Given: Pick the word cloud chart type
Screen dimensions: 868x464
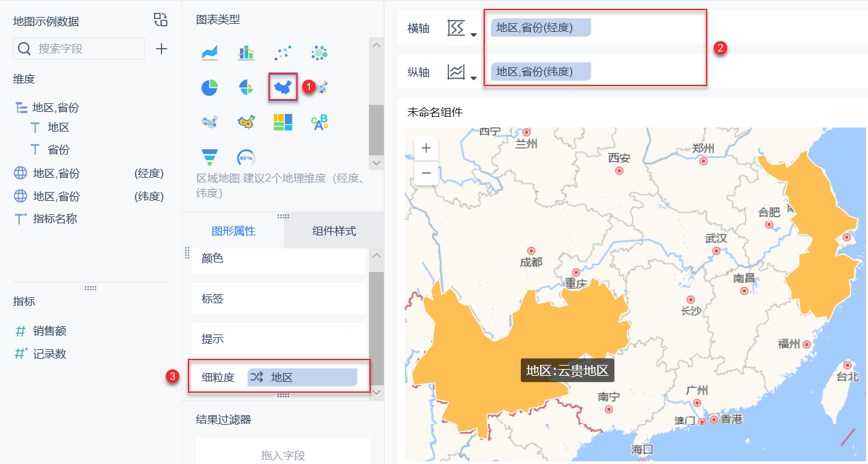Looking at the screenshot, I should coord(319,122).
